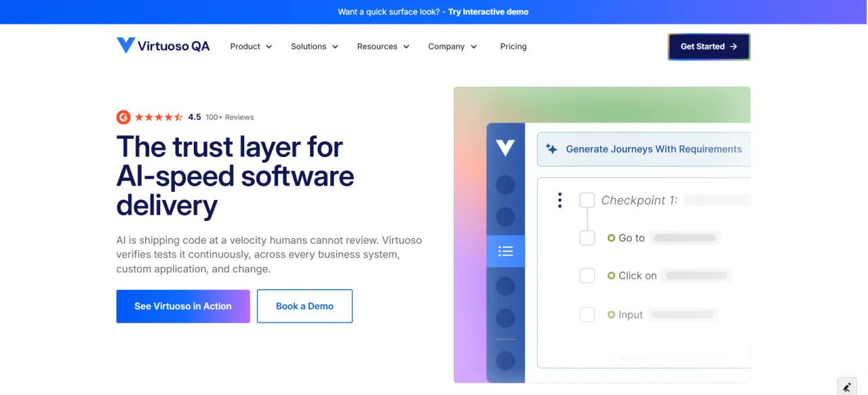Click the pen icon in the bottom-right corner

click(x=847, y=387)
